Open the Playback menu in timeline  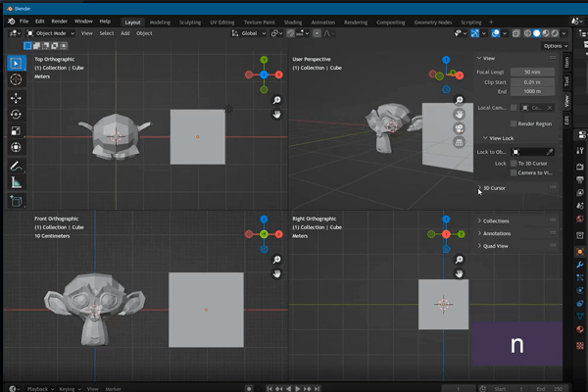pos(40,389)
